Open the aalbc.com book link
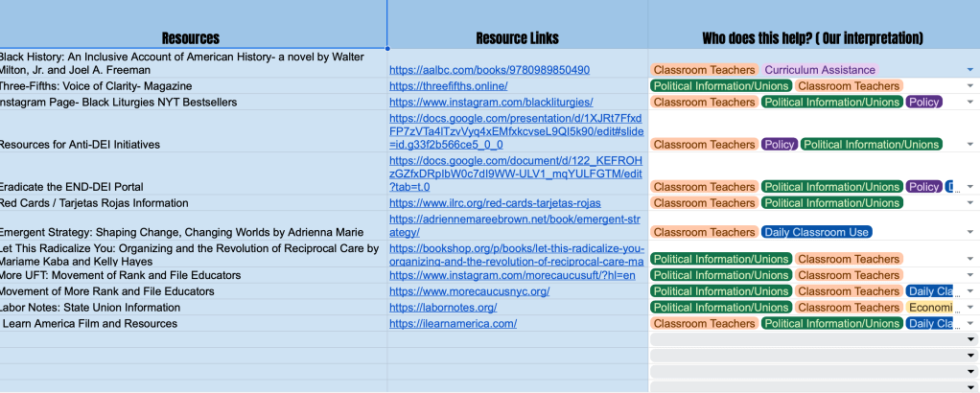 coord(489,70)
